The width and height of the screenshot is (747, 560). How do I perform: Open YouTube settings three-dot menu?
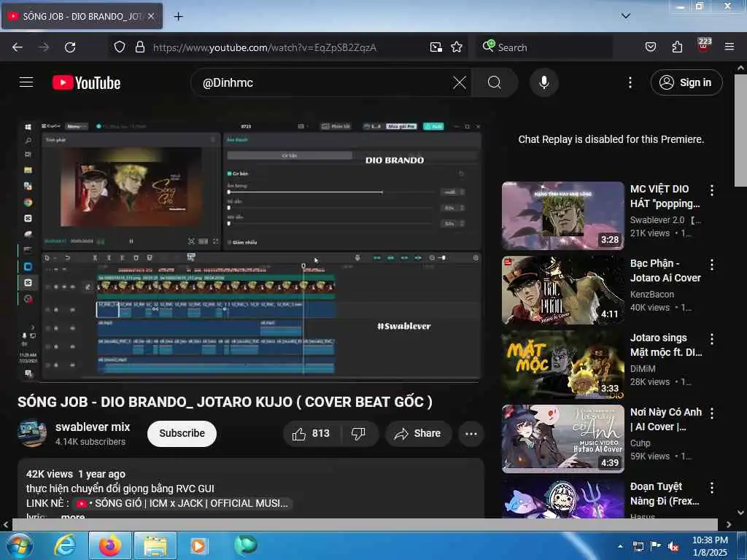click(x=630, y=83)
